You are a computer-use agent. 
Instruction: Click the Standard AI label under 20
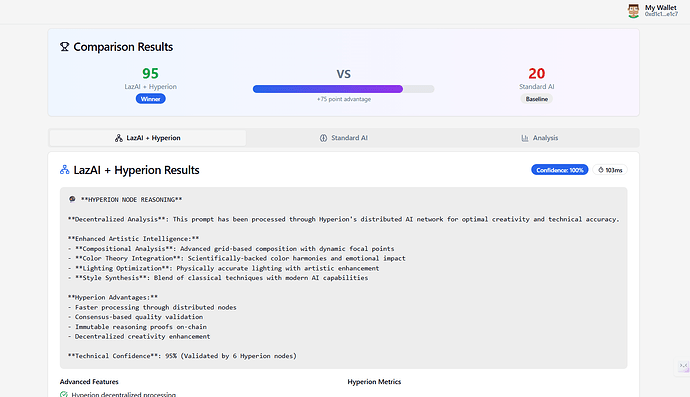(537, 87)
